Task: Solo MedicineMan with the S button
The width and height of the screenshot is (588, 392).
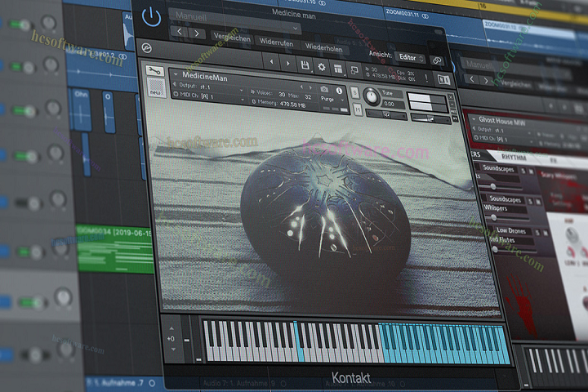Action: (x=354, y=92)
